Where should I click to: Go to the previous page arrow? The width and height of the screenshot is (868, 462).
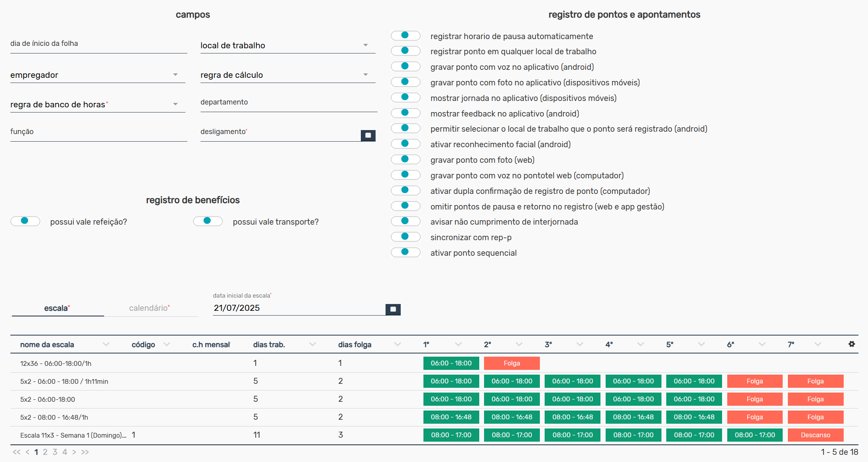coord(28,452)
